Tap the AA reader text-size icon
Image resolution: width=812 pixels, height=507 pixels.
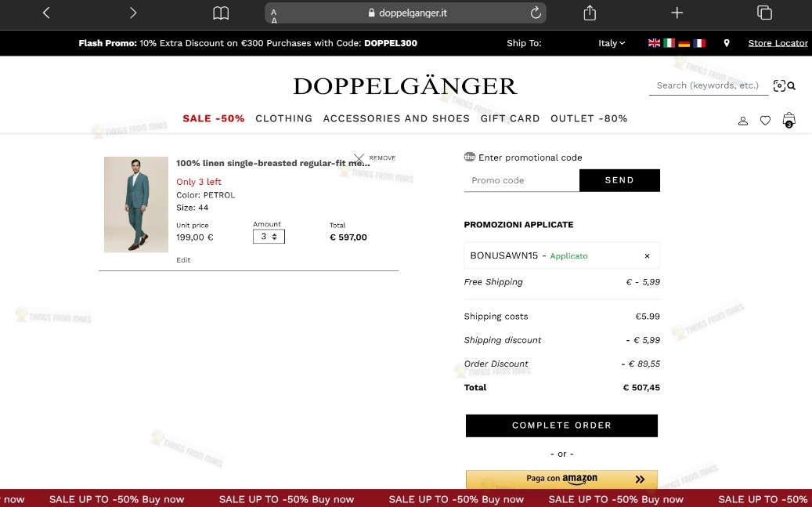coord(274,16)
